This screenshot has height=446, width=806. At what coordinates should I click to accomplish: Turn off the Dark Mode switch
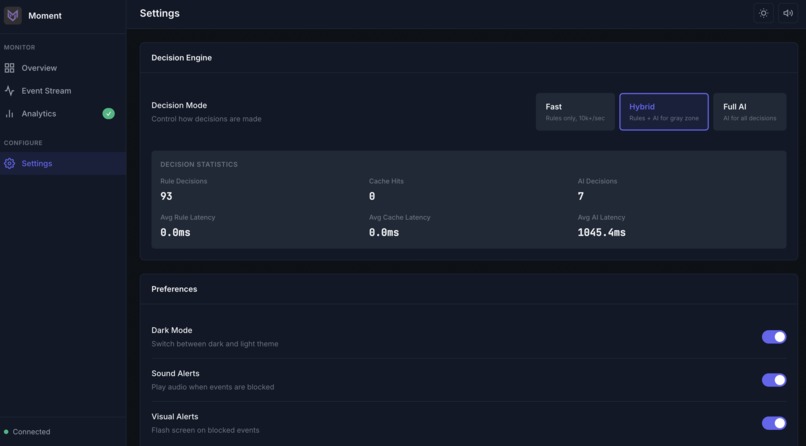(x=774, y=337)
